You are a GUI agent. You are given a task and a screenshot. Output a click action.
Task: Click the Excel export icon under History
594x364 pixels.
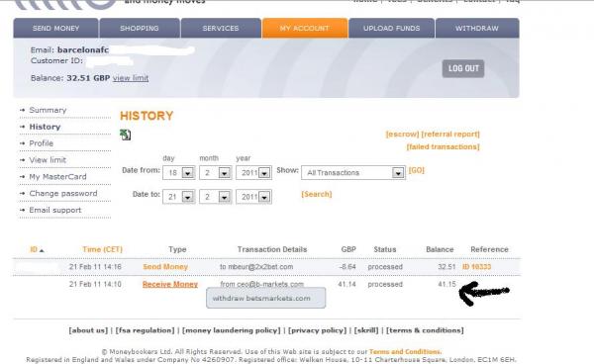coord(126,135)
